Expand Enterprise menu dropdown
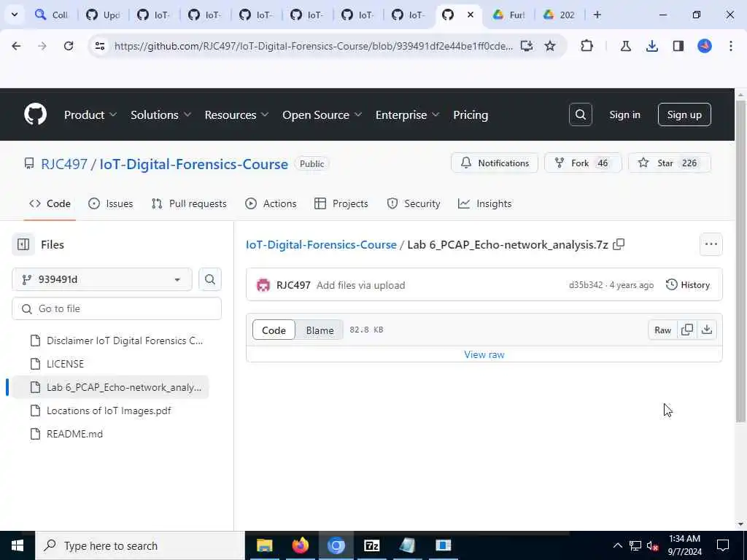This screenshot has width=747, height=560. [x=407, y=114]
